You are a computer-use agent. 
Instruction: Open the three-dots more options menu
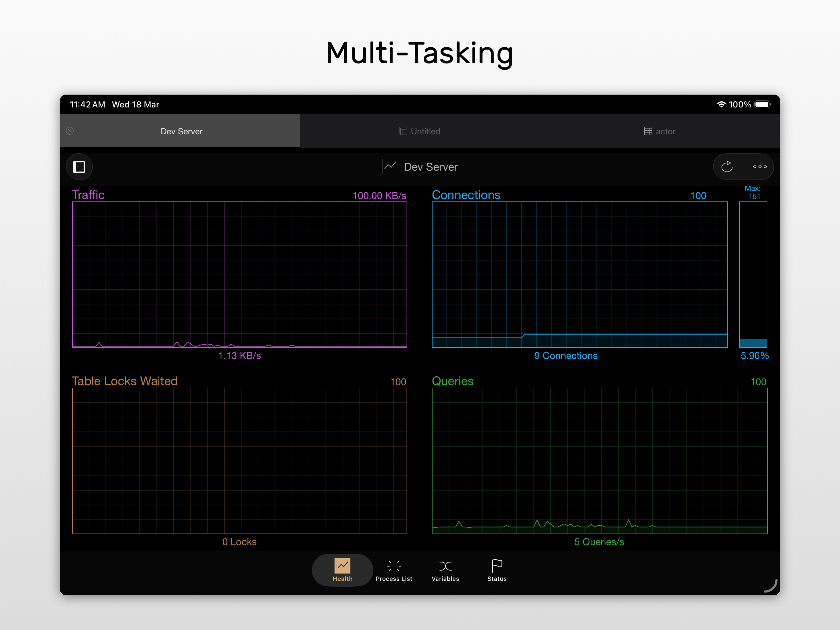(x=759, y=167)
